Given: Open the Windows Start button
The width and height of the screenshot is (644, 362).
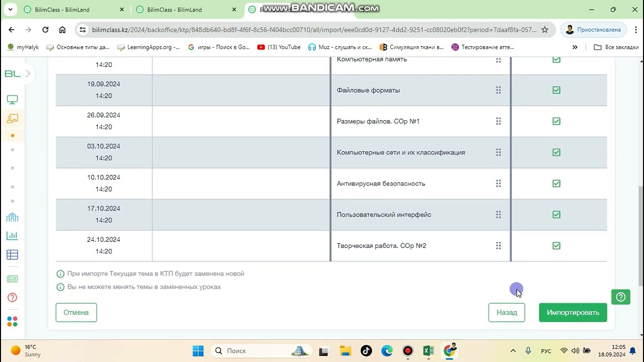Looking at the screenshot, I should (x=198, y=351).
